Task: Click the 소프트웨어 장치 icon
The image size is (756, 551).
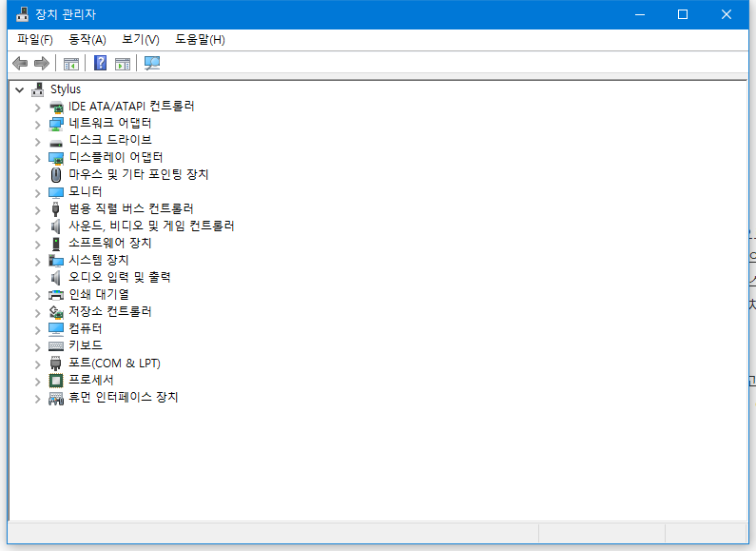Action: pos(56,244)
